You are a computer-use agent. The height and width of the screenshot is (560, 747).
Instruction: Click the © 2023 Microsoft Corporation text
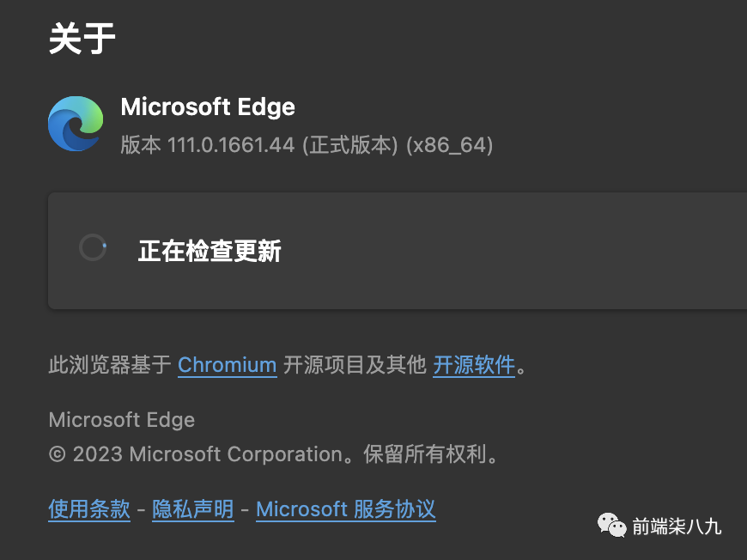(x=196, y=454)
